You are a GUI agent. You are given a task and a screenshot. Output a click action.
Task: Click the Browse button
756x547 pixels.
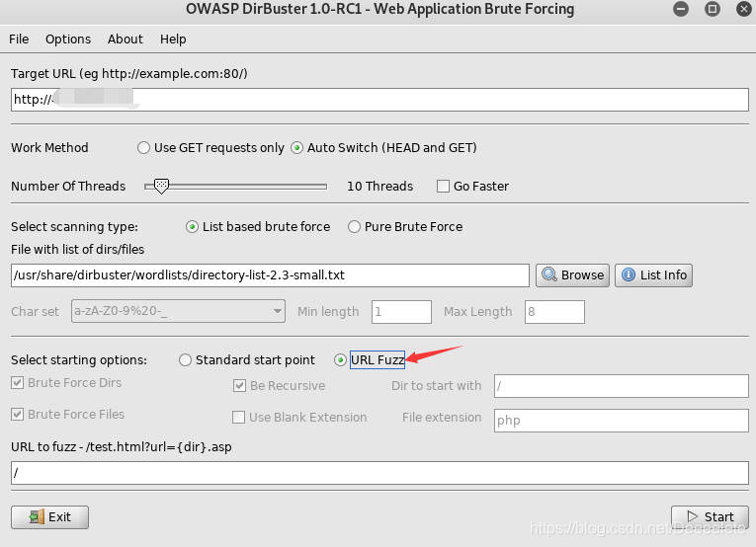572,275
